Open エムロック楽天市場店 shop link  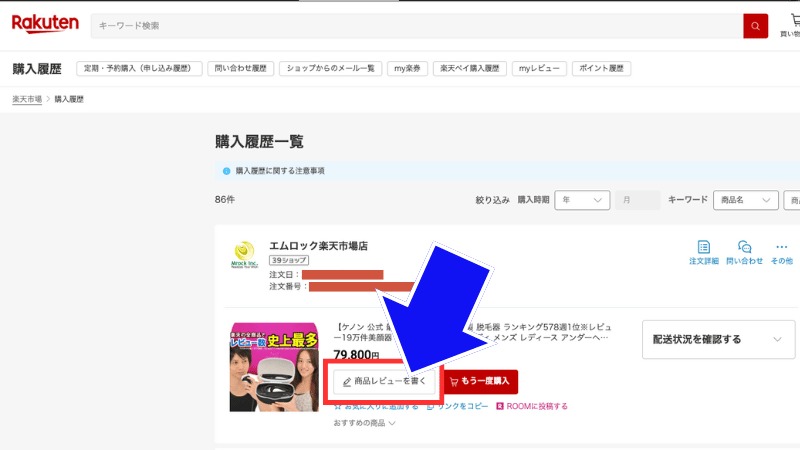318,246
